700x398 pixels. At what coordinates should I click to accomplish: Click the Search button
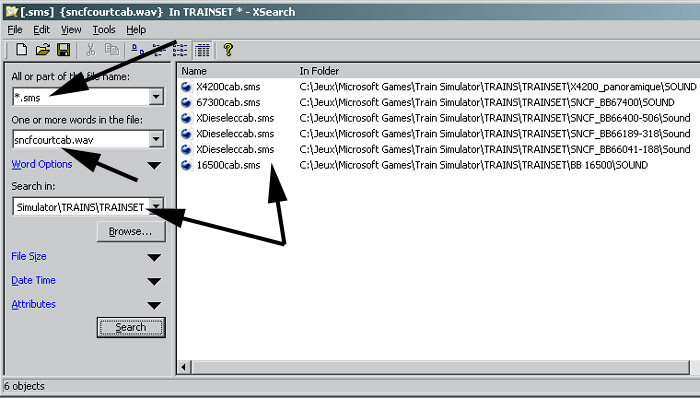tap(131, 328)
